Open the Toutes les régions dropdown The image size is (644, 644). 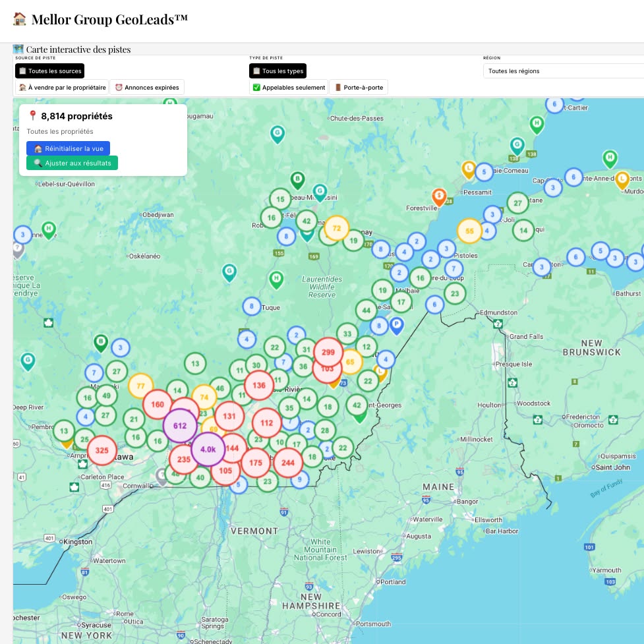tap(564, 71)
